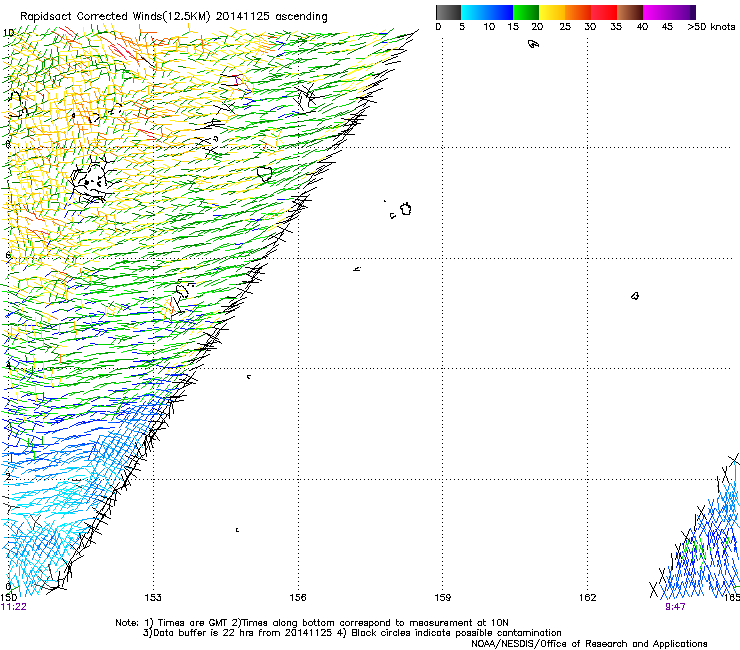Pick the brown segment of the color bar
The image size is (740, 650).
[630, 12]
